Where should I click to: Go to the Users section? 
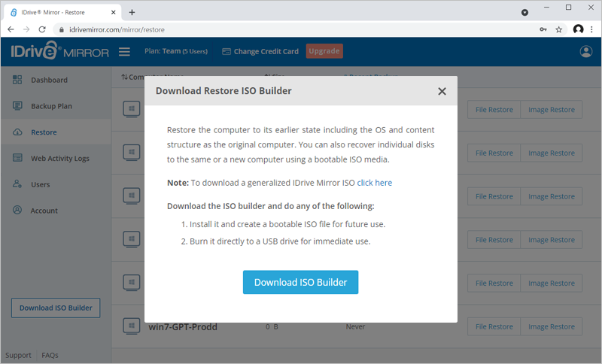[41, 184]
